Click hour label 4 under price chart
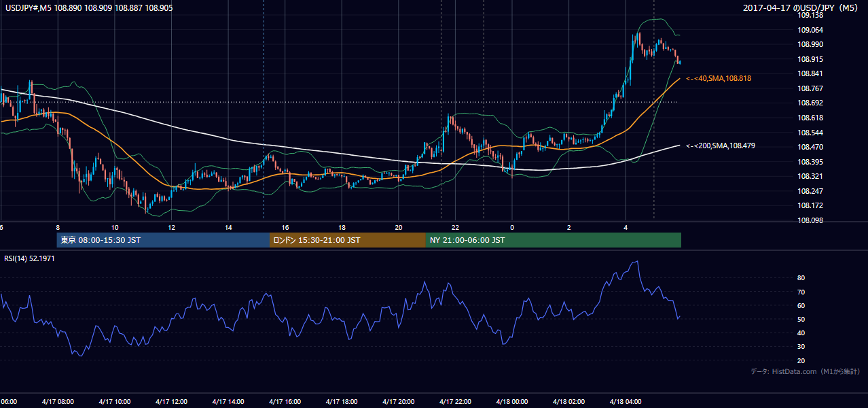868x408 pixels. tap(626, 227)
